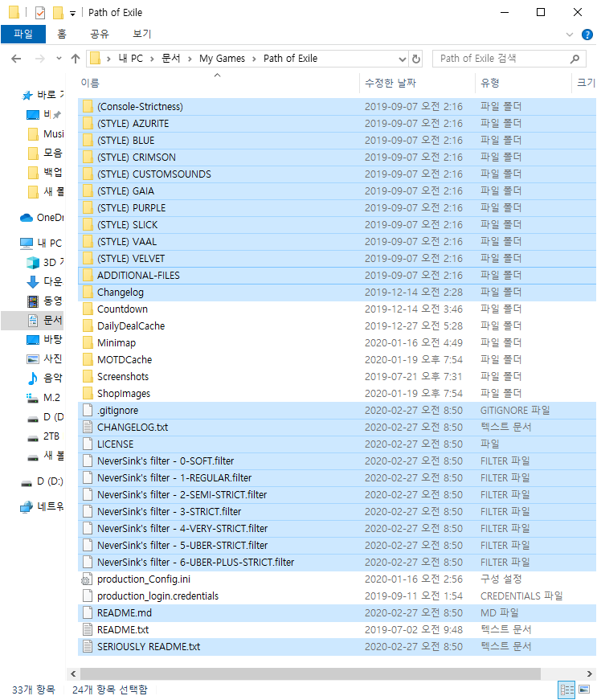Select Music (음악) in sidebar
The height and width of the screenshot is (700, 597).
[45, 378]
